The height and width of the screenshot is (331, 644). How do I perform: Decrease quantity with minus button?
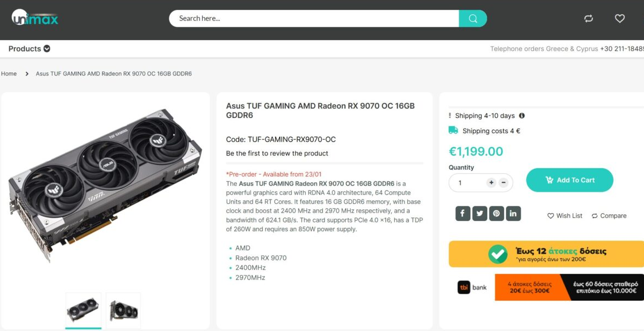click(504, 182)
